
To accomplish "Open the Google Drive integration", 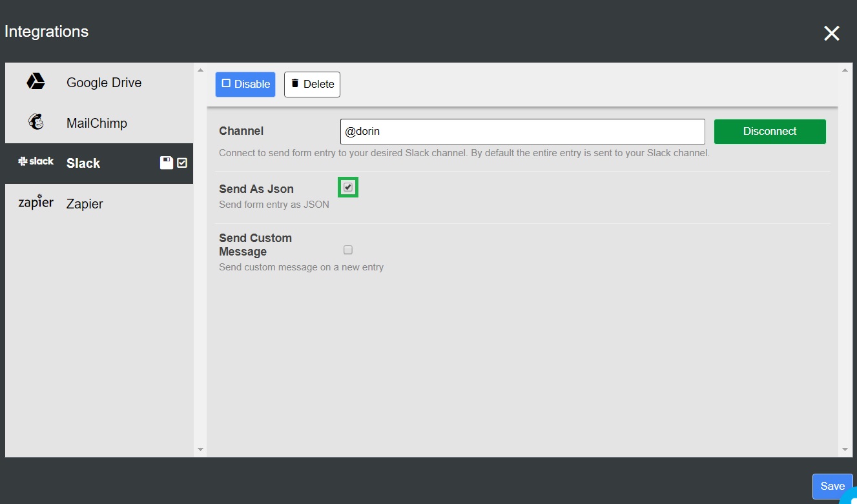I will coord(99,83).
